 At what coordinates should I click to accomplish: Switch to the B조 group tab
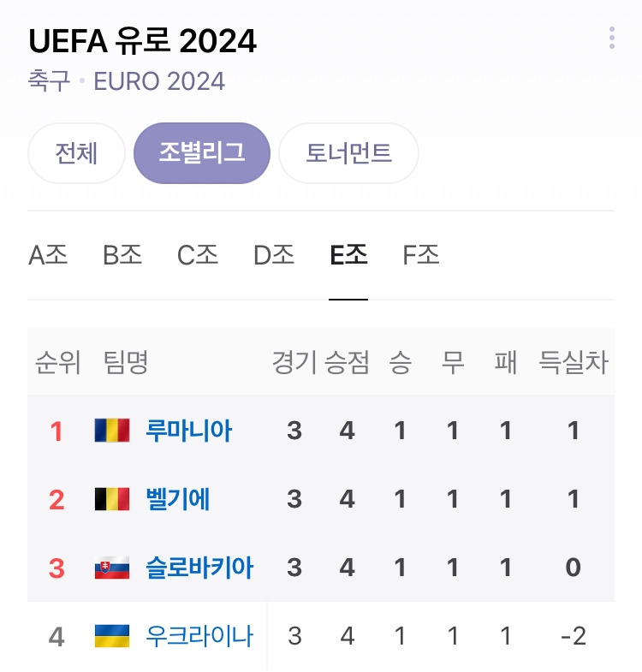[x=122, y=255]
